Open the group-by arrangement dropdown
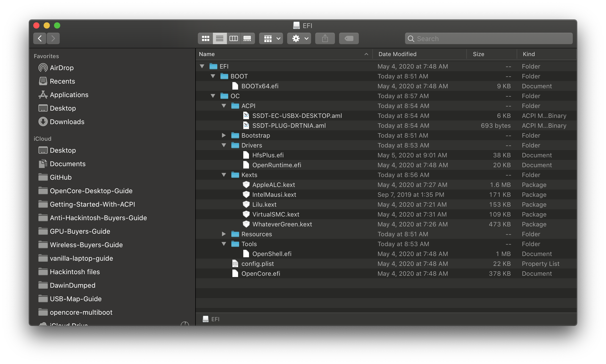This screenshot has height=364, width=606. (x=271, y=39)
